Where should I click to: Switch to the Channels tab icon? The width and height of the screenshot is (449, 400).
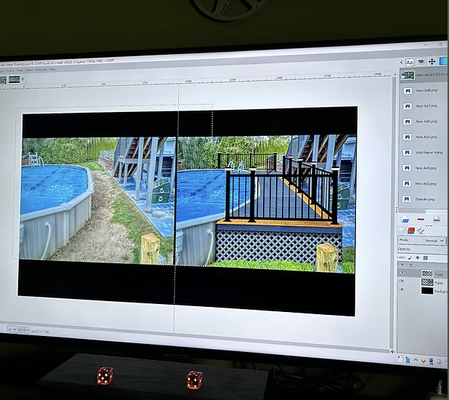click(x=411, y=230)
